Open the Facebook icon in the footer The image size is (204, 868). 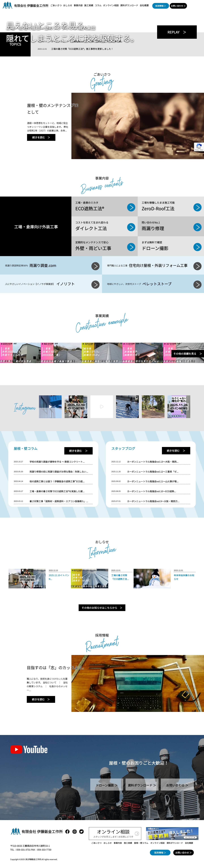[x=67, y=831]
